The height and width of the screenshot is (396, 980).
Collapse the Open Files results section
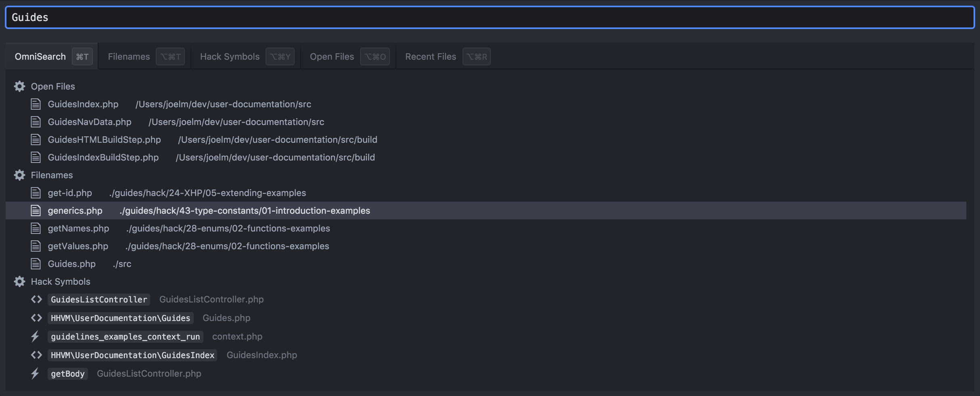click(53, 86)
